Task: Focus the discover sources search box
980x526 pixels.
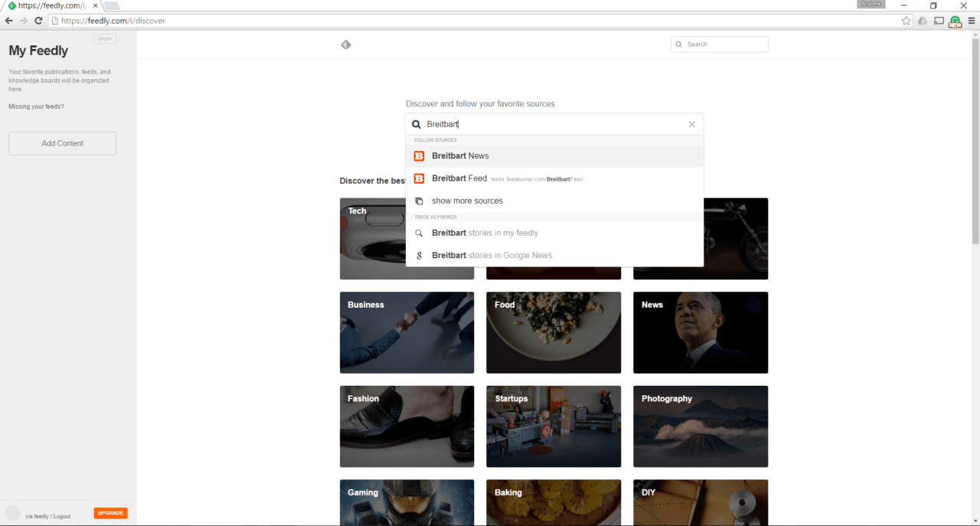Action: pyautogui.click(x=554, y=124)
